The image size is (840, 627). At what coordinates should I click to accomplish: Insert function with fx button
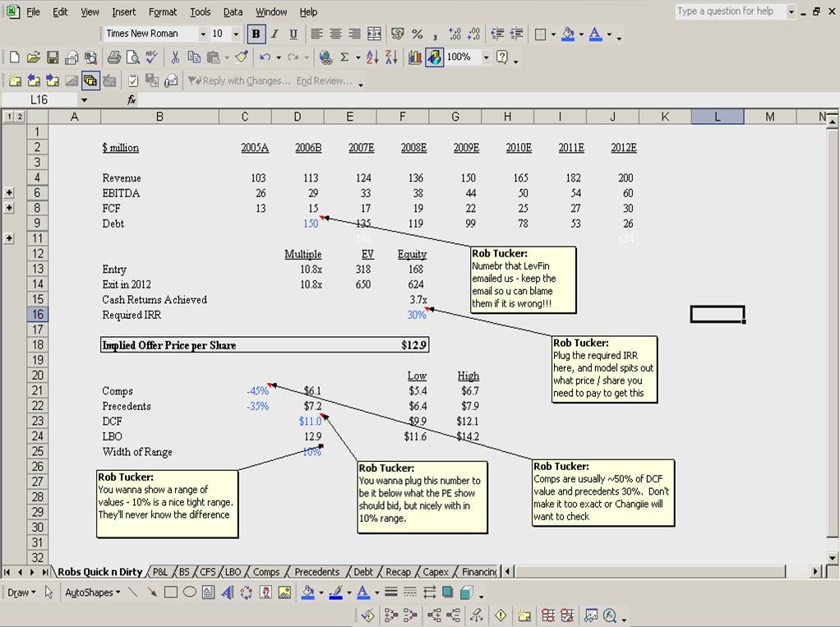tap(132, 99)
